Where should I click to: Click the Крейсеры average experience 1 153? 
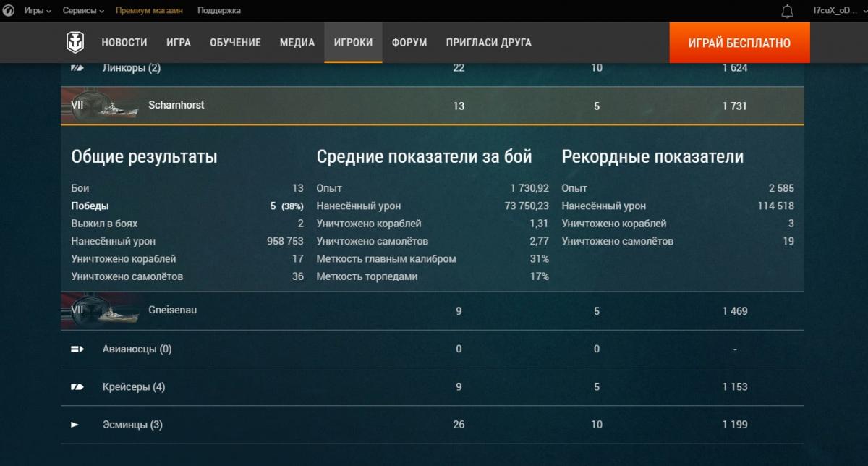tap(735, 387)
